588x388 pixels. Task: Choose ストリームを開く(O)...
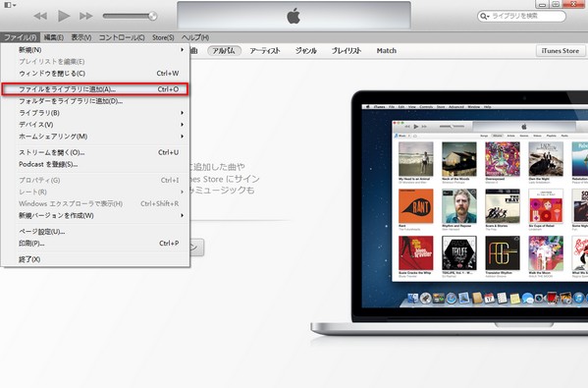pos(95,152)
